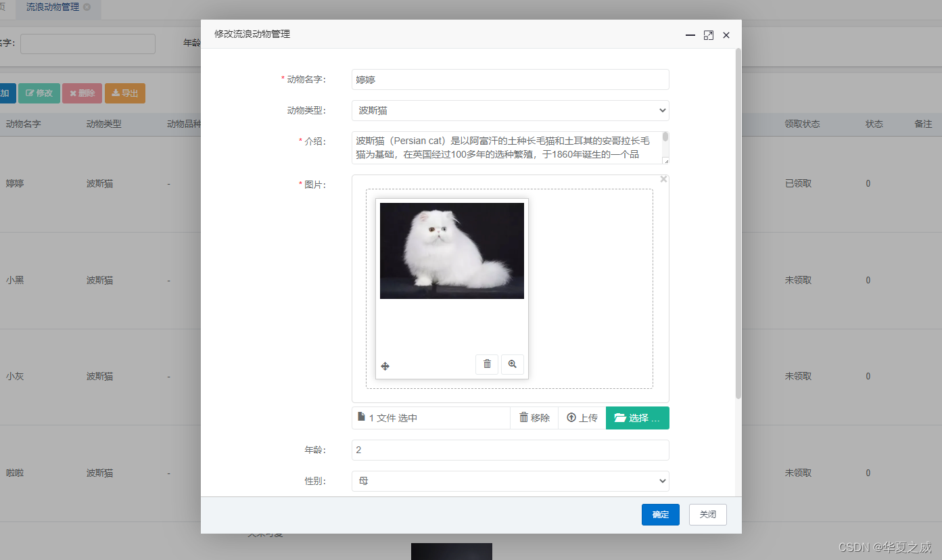The width and height of the screenshot is (942, 560).
Task: Dismiss the image area via its small × icon
Action: 663,179
